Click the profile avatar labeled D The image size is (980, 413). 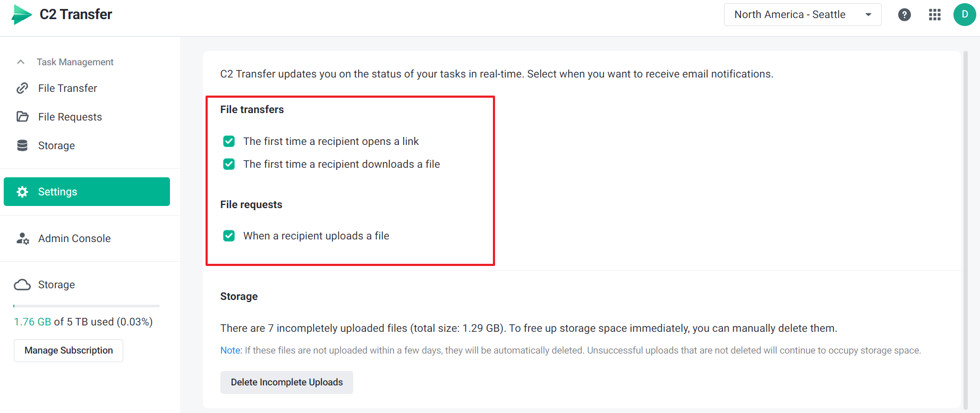965,14
